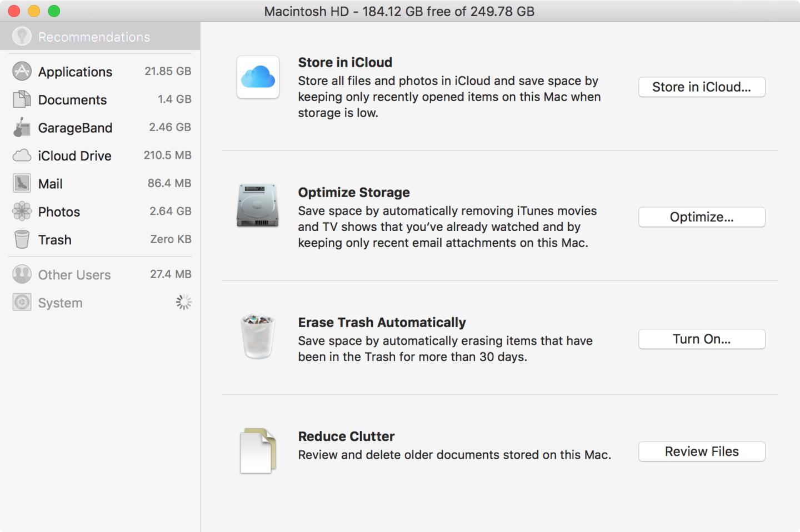Click the Applications icon in sidebar
Image resolution: width=800 pixels, height=532 pixels.
[22, 72]
